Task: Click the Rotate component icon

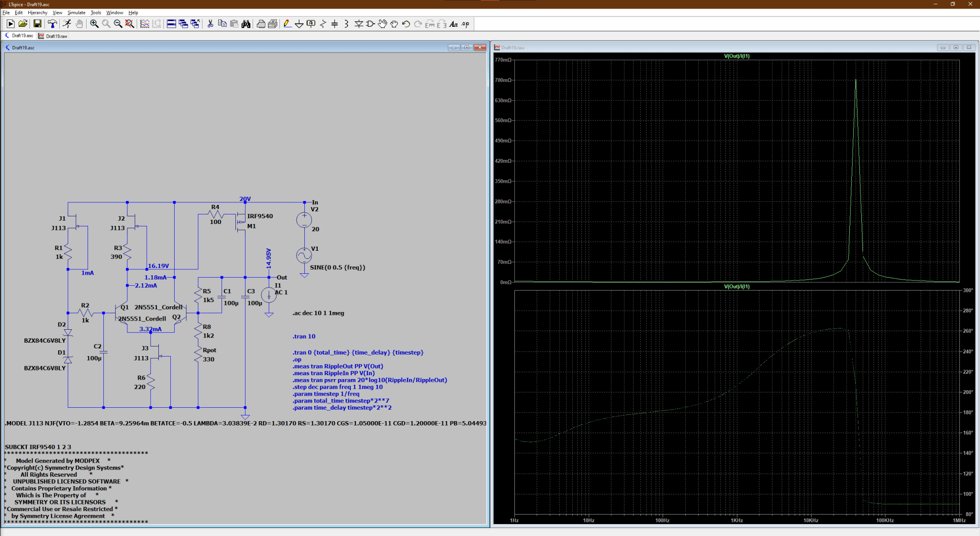Action: pos(430,24)
